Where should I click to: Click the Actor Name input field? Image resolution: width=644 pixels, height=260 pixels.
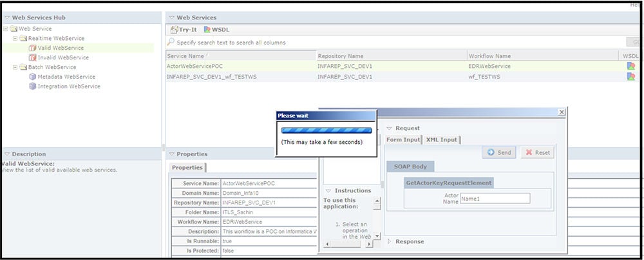(x=495, y=198)
